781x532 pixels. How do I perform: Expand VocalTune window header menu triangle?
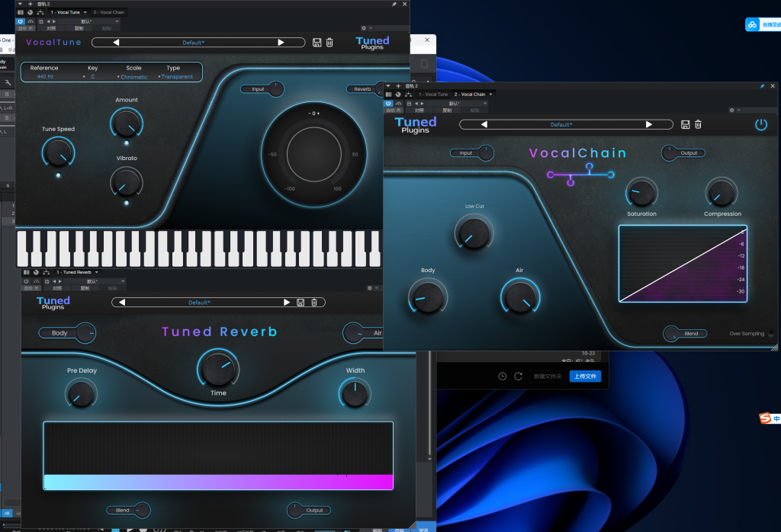pos(20,4)
